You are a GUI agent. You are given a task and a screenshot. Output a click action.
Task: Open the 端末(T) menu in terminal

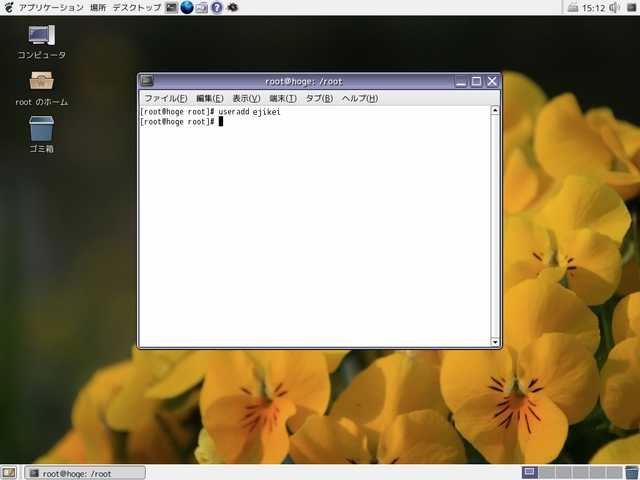[283, 98]
